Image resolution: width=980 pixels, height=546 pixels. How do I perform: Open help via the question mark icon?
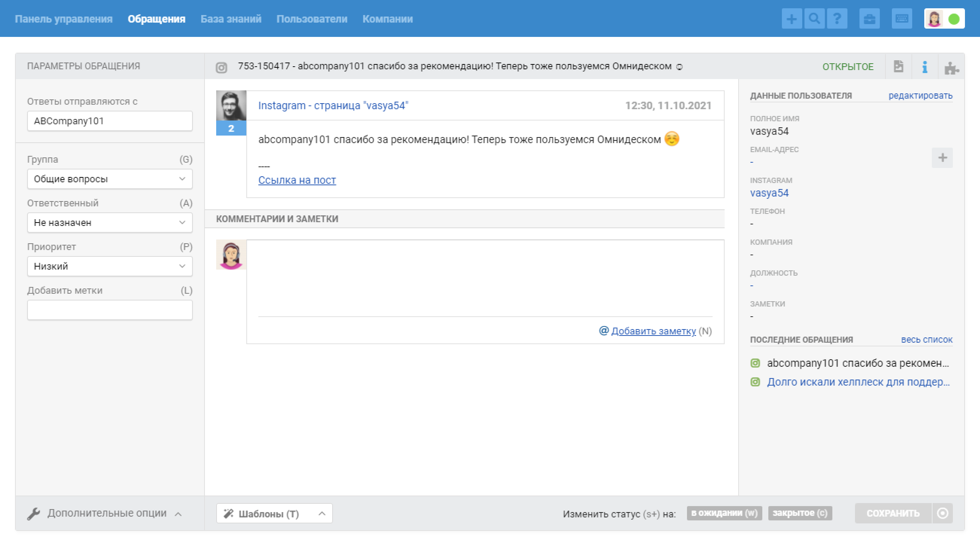837,18
